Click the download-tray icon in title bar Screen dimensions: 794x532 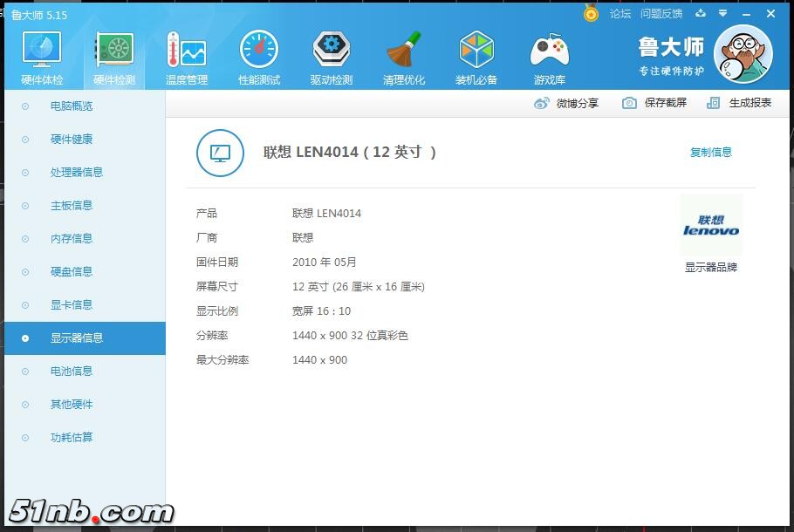[701, 14]
